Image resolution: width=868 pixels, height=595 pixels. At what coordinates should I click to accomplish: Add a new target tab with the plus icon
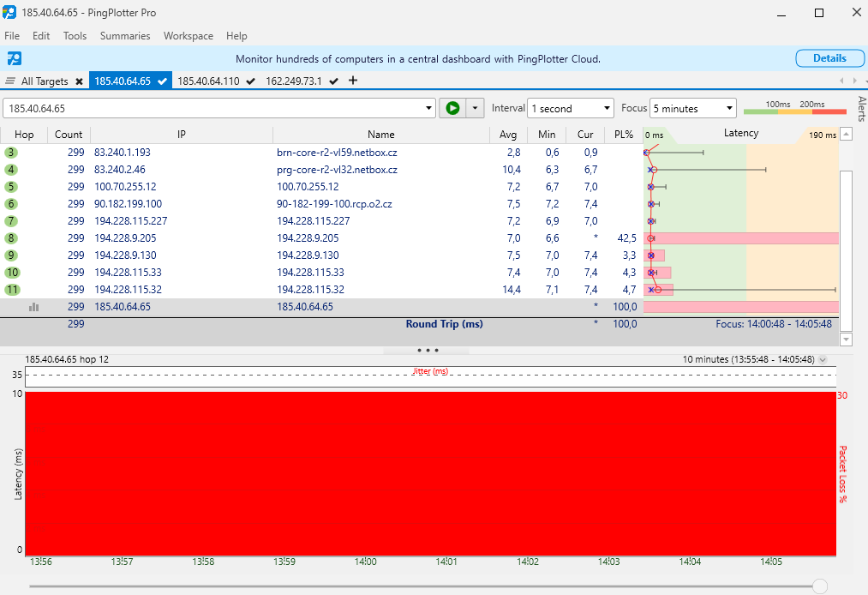point(353,81)
